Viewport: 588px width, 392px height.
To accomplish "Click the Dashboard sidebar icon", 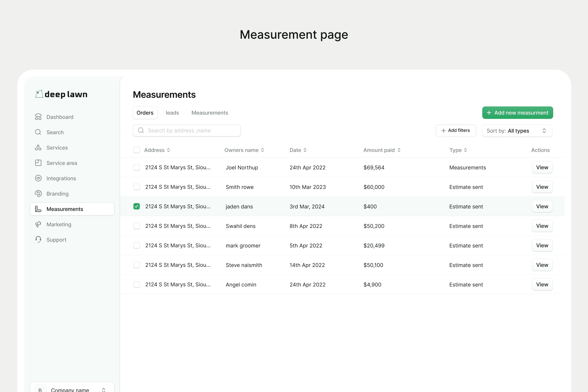I will (38, 117).
